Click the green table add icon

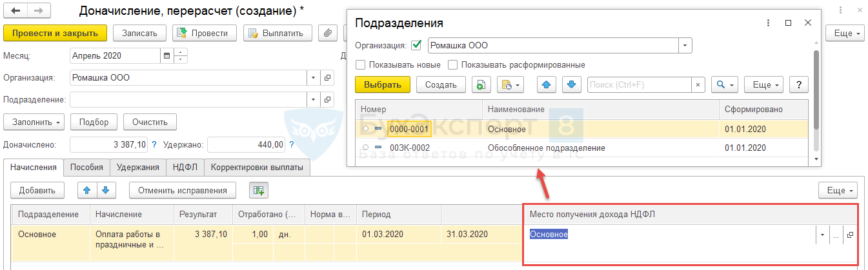pos(259,190)
